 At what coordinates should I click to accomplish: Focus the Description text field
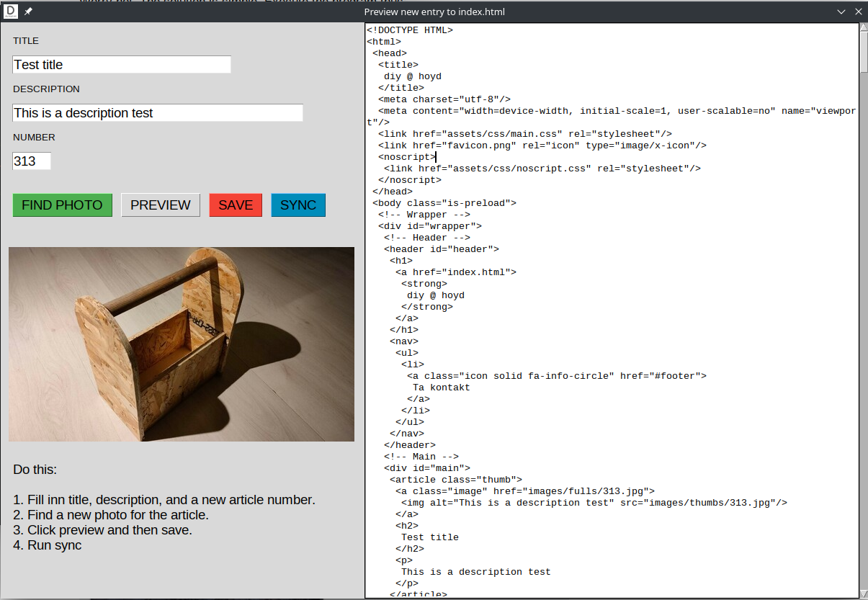click(157, 113)
